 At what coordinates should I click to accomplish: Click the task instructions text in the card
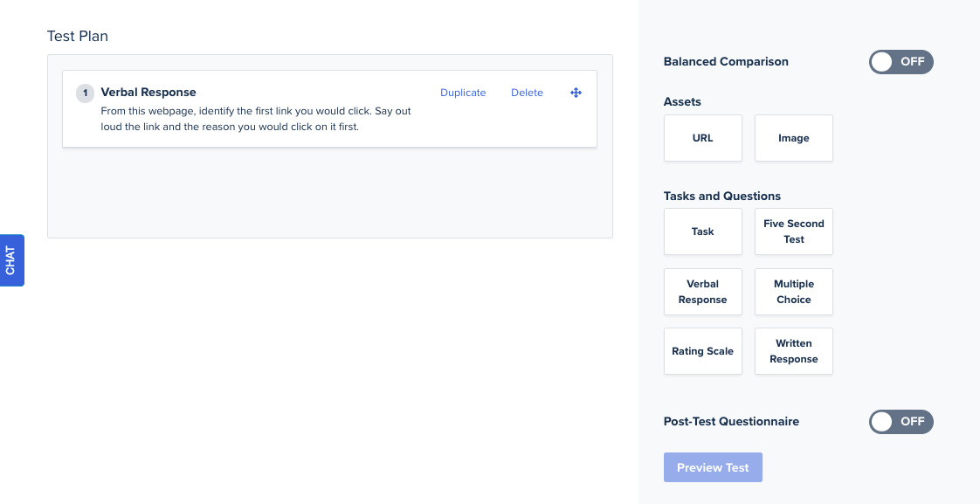coord(255,119)
